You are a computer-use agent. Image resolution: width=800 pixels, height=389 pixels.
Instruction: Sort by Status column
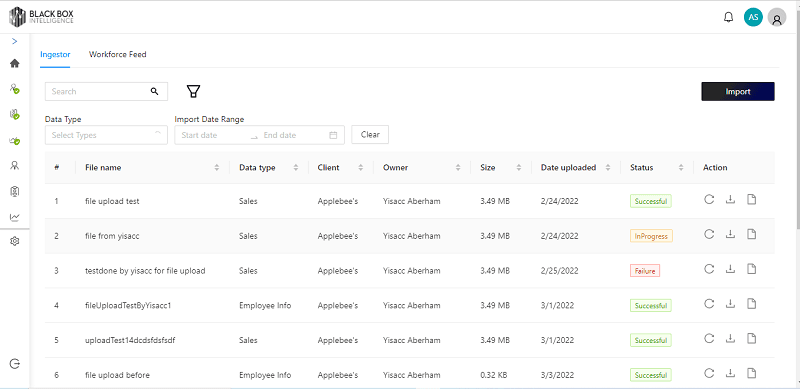pyautogui.click(x=681, y=167)
